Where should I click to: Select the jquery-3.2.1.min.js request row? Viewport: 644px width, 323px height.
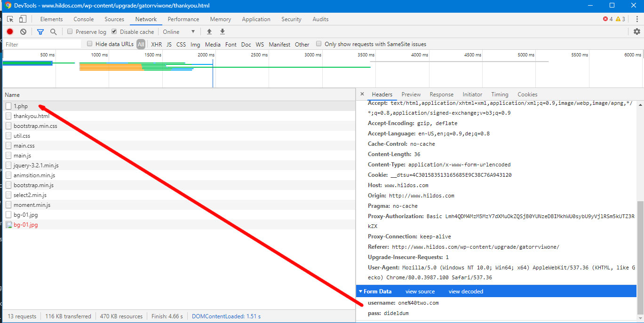pos(179,165)
